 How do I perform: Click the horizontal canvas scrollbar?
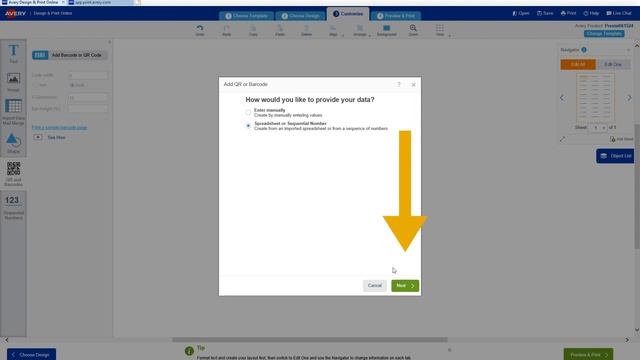pyautogui.click(x=310, y=340)
